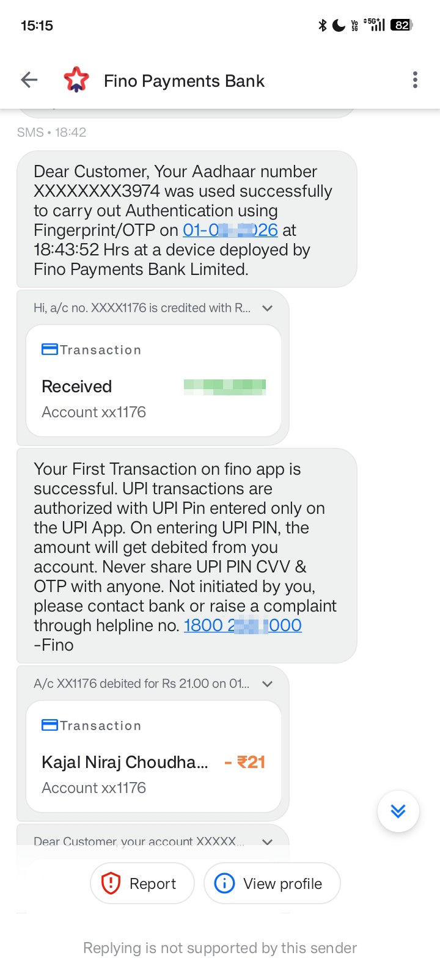Tap the Fino Payments Bank star logo
The width and height of the screenshot is (440, 980).
coord(76,80)
